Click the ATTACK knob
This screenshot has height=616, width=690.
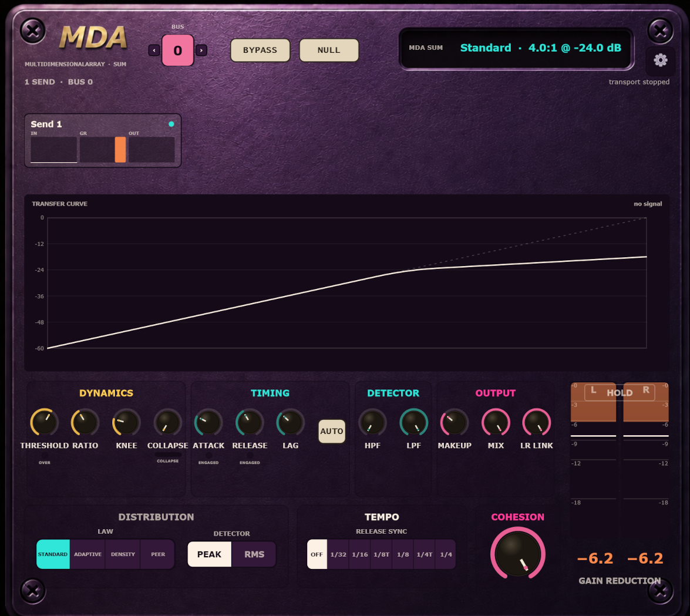pyautogui.click(x=208, y=422)
